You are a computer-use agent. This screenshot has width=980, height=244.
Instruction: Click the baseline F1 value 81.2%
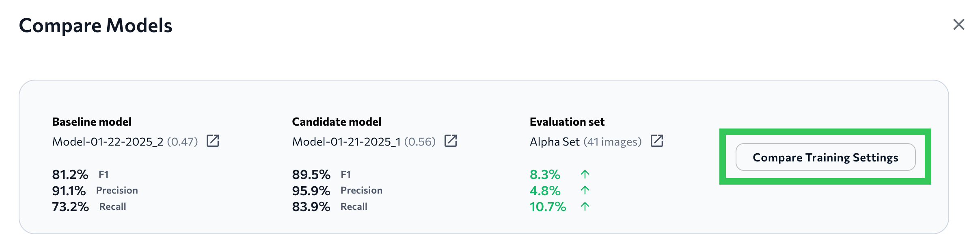tap(70, 174)
